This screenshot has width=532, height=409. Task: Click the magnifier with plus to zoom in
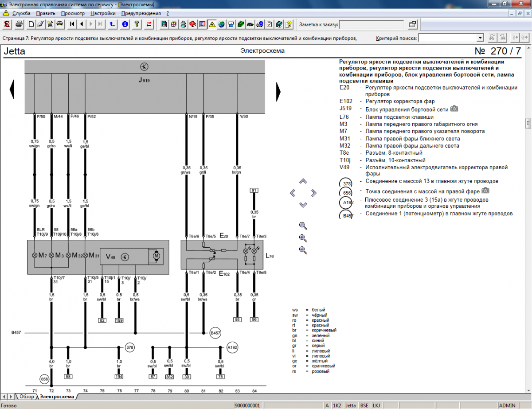(x=303, y=238)
